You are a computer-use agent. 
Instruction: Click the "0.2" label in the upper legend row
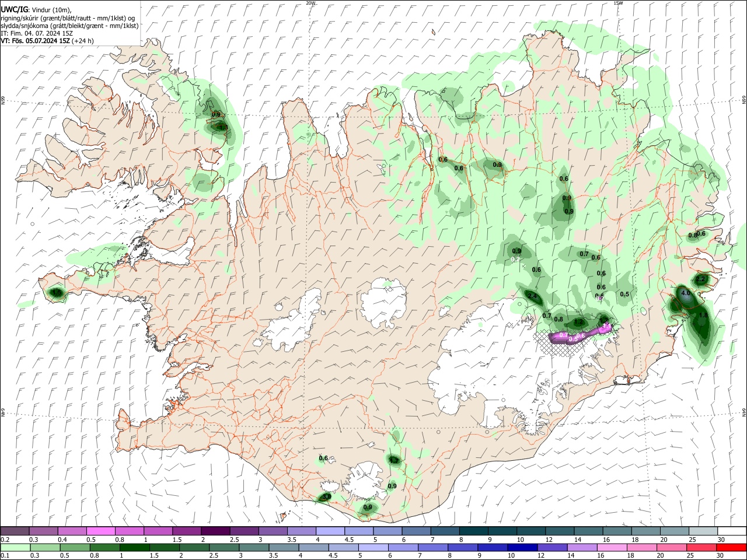click(x=5, y=540)
